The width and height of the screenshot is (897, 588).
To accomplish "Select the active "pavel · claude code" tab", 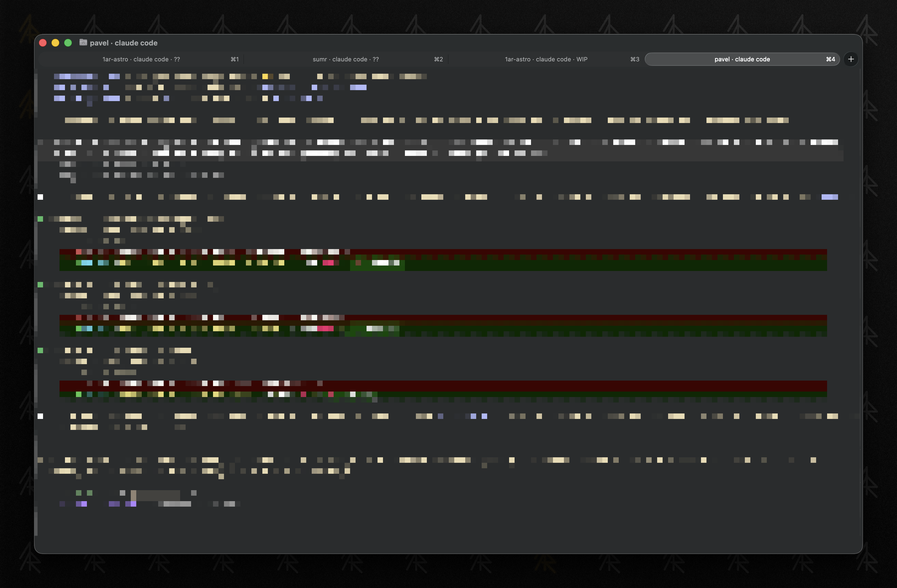I will click(x=742, y=59).
